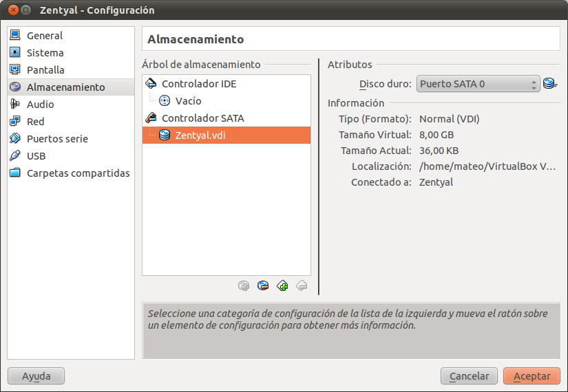Open Carpetas compartidas settings
568x392 pixels.
71,173
